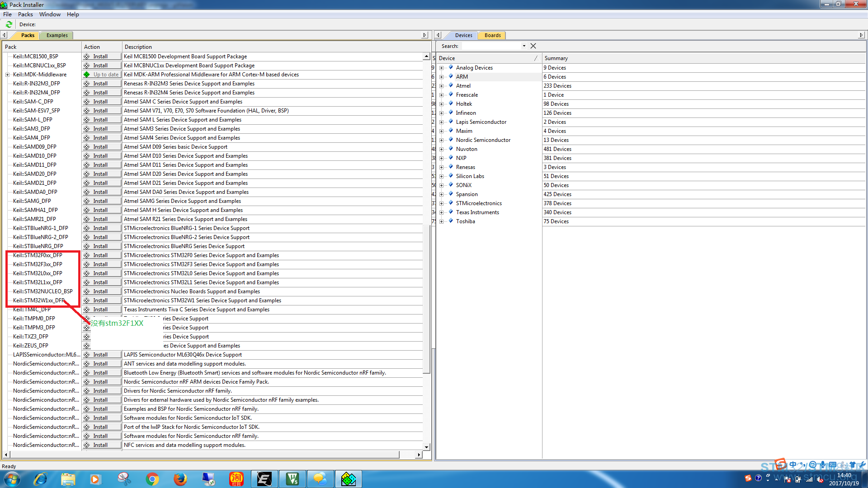Click the Summary column header
The height and width of the screenshot is (488, 868).
pyautogui.click(x=703, y=58)
